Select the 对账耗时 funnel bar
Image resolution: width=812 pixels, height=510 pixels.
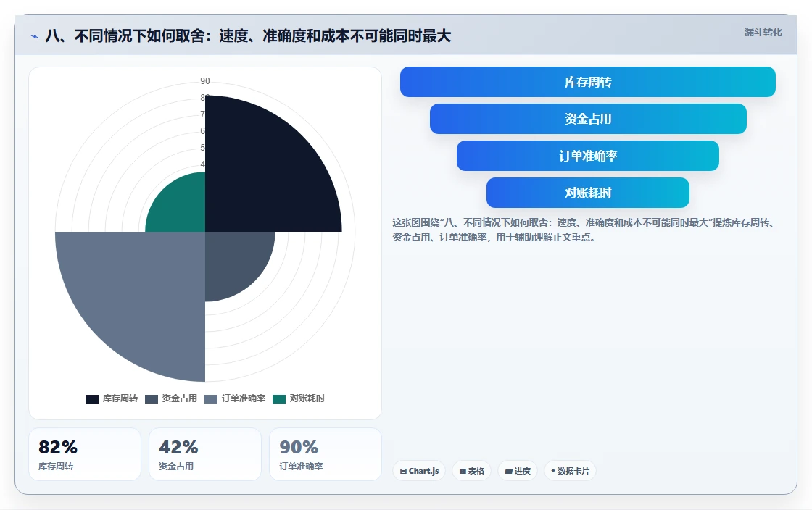coord(588,193)
